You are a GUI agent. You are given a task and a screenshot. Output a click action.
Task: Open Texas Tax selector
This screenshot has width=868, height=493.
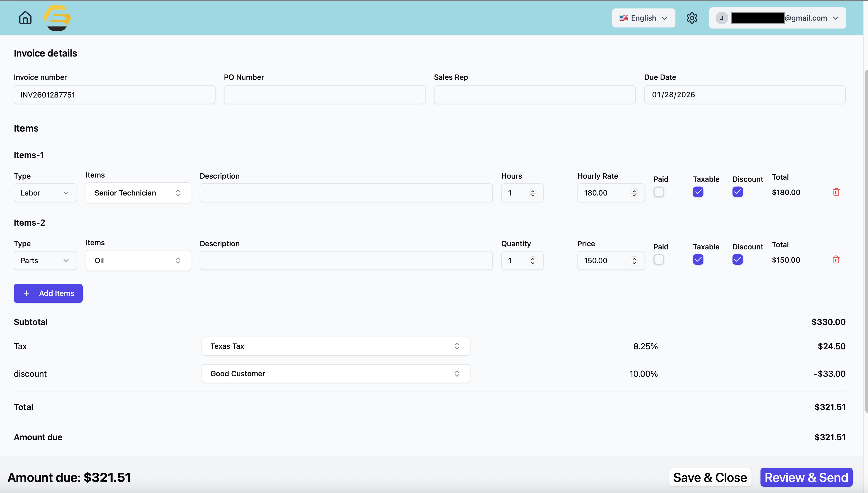pyautogui.click(x=335, y=346)
